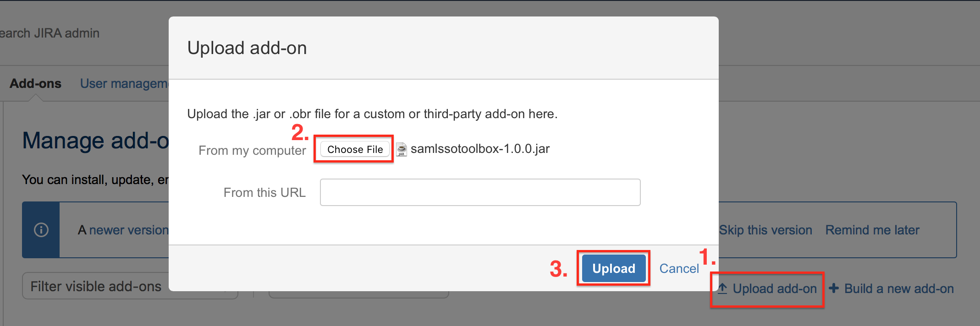Click Cancel to dismiss the dialog
Viewport: 980px width, 326px height.
tap(679, 269)
